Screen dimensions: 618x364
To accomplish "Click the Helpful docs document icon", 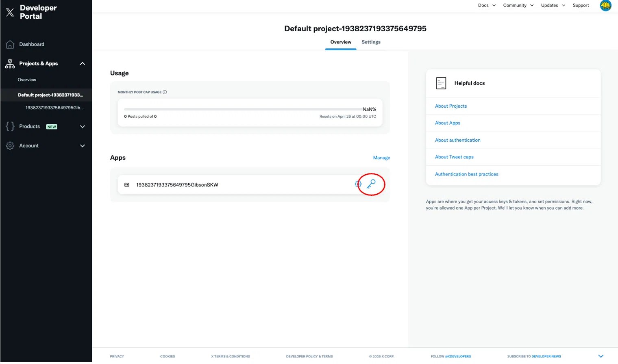I will coord(441,83).
